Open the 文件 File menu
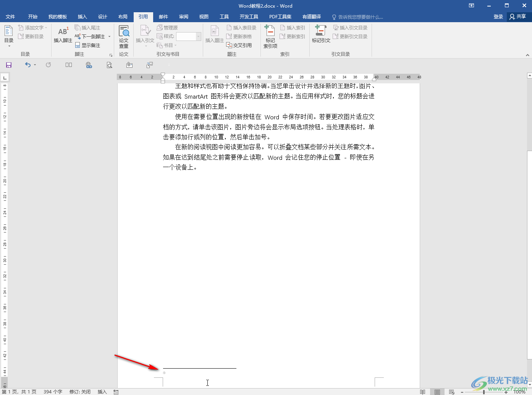 tap(10, 17)
